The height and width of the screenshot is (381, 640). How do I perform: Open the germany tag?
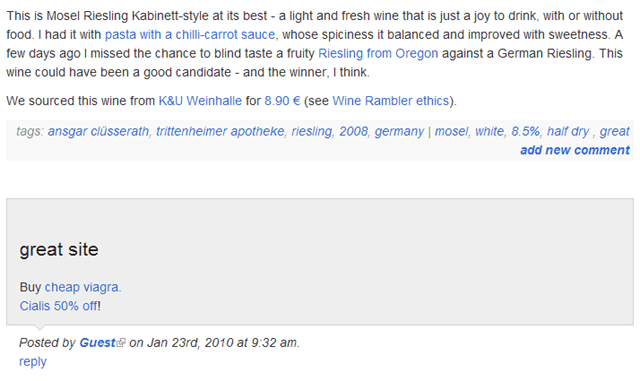click(x=399, y=131)
